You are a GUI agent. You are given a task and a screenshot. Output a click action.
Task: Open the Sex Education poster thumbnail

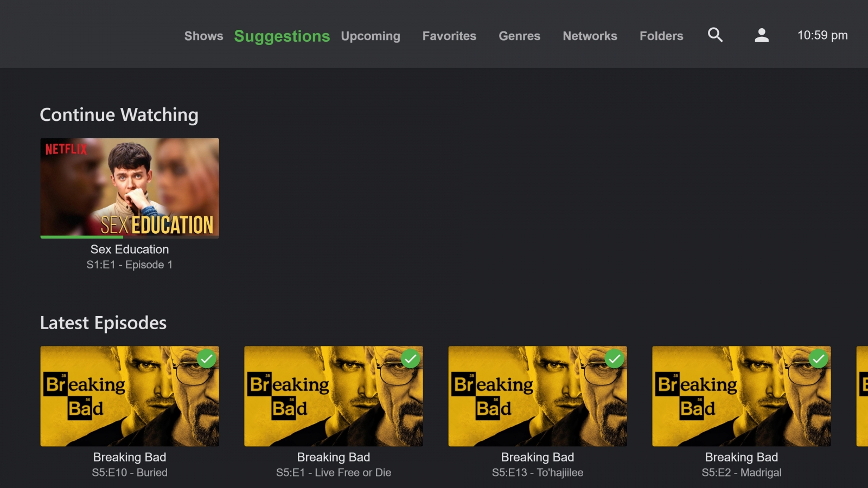coord(130,188)
